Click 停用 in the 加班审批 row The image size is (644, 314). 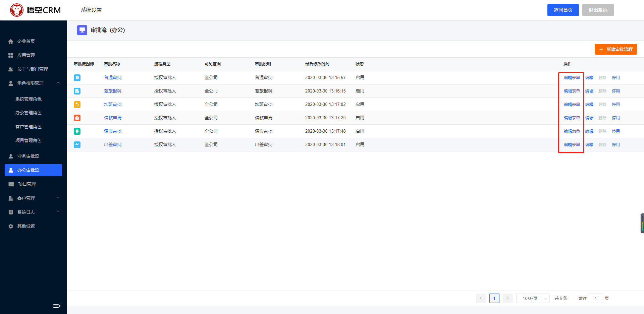[616, 105]
